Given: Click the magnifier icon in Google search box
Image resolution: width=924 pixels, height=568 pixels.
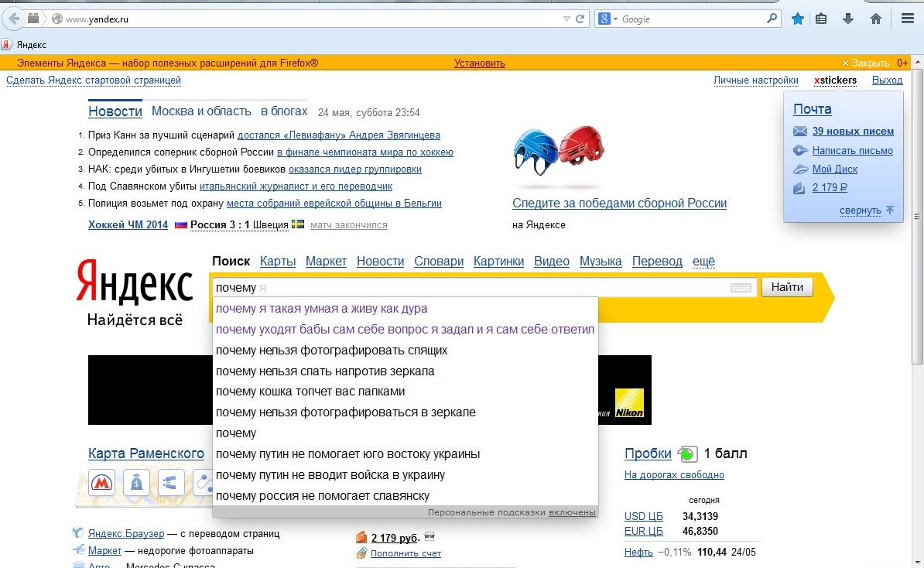Looking at the screenshot, I should point(772,19).
